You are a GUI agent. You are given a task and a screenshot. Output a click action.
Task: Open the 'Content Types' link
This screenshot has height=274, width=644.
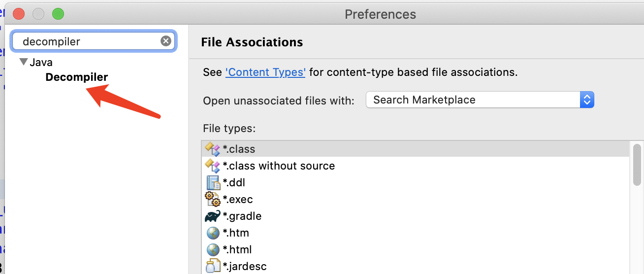coord(265,72)
